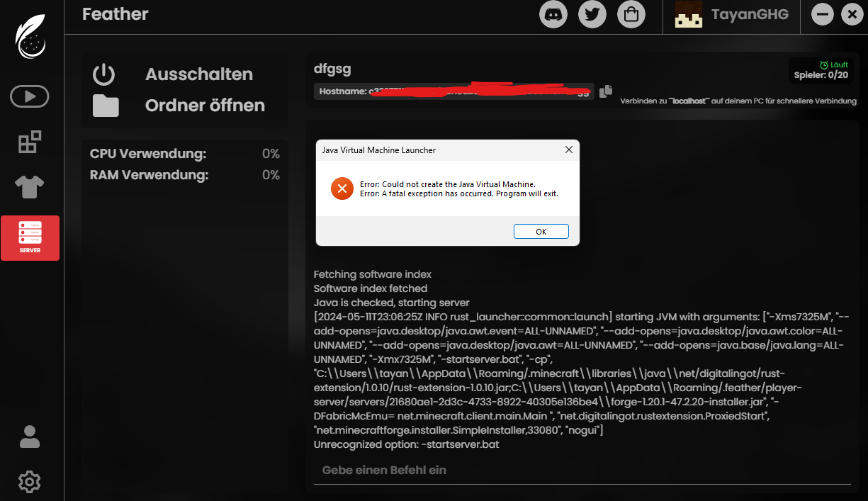The image size is (868, 501).
Task: Click the Feather logo icon
Action: tap(31, 38)
